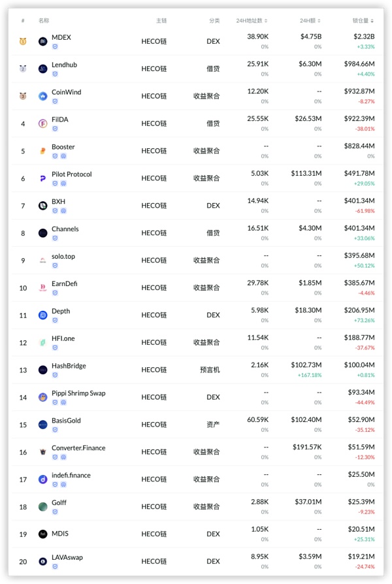Click MDEX locked value $2.32B

tap(364, 37)
